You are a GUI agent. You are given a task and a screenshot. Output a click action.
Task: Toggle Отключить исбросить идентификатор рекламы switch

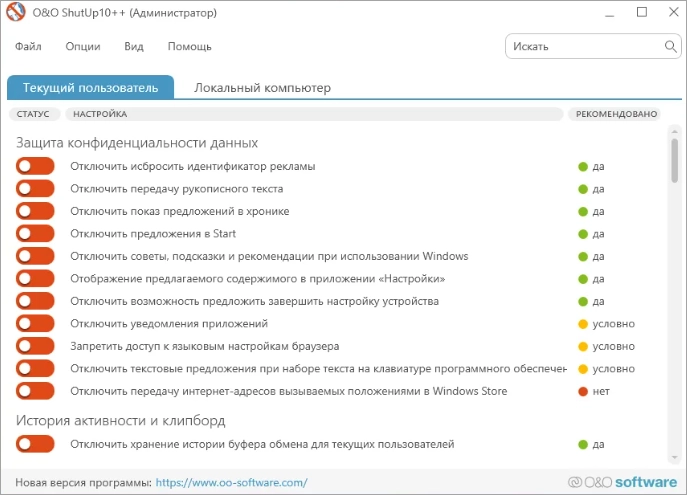35,166
